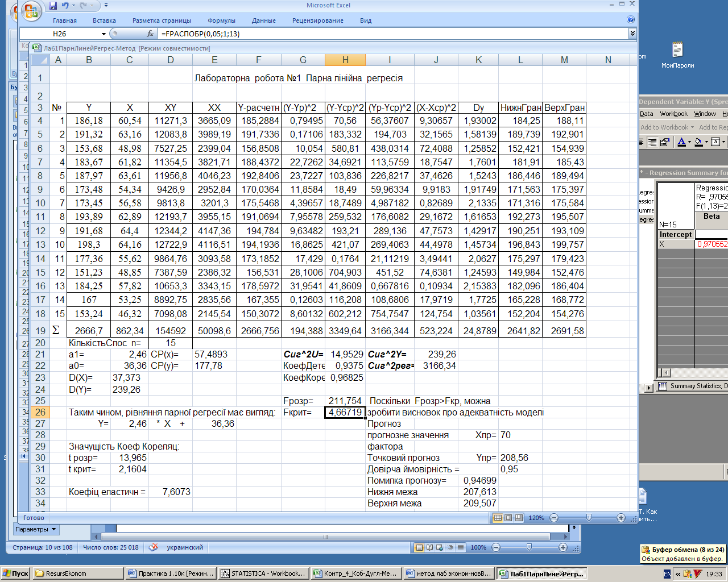Switch to Практика 1.10к taskbar button
The image size is (728, 582).
tap(171, 573)
